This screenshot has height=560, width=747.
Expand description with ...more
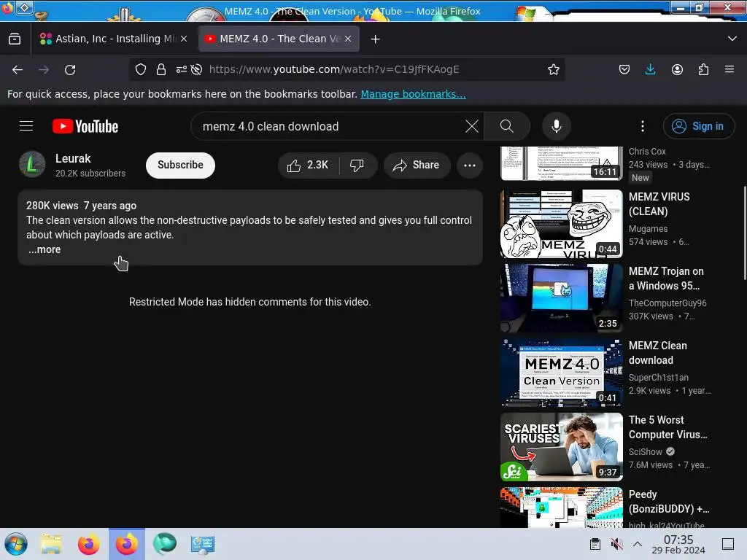(x=44, y=249)
